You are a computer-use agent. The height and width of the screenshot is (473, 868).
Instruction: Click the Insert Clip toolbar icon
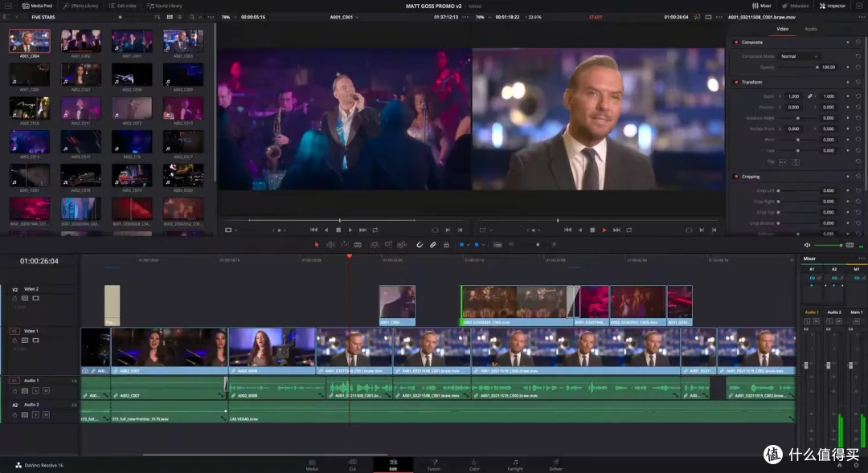pos(375,244)
